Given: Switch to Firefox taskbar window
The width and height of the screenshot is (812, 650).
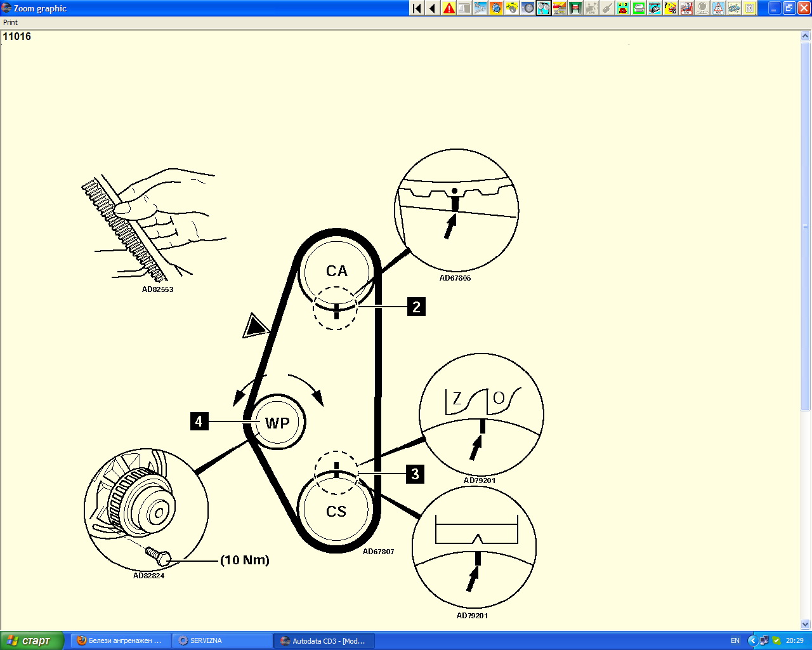Looking at the screenshot, I should (x=120, y=640).
